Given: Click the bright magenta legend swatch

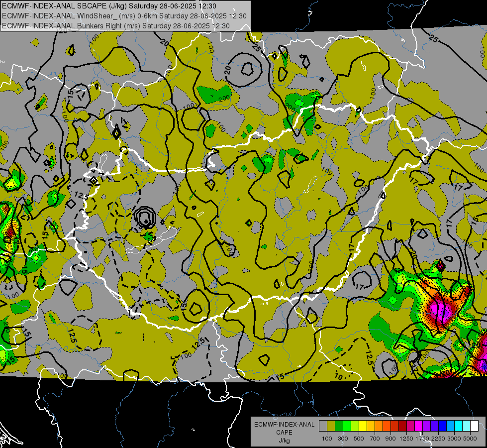Looking at the screenshot, I should pyautogui.click(x=419, y=426).
